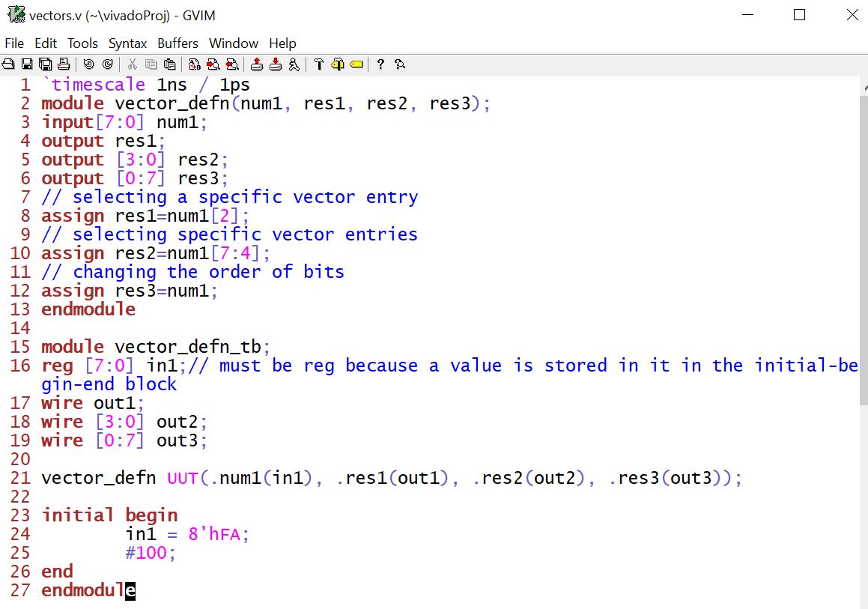Save the current file via the floppy icon
This screenshot has width=868, height=609.
coord(27,64)
